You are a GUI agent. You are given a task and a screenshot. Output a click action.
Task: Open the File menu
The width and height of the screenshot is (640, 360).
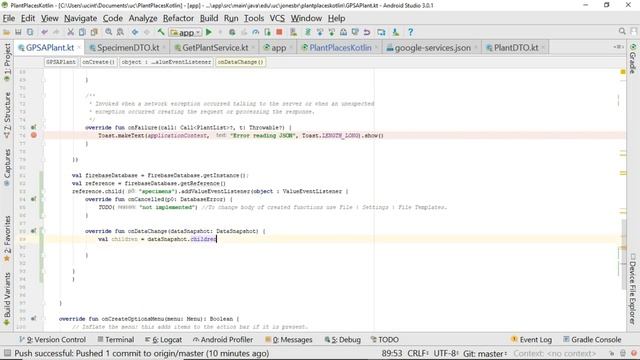click(9, 18)
